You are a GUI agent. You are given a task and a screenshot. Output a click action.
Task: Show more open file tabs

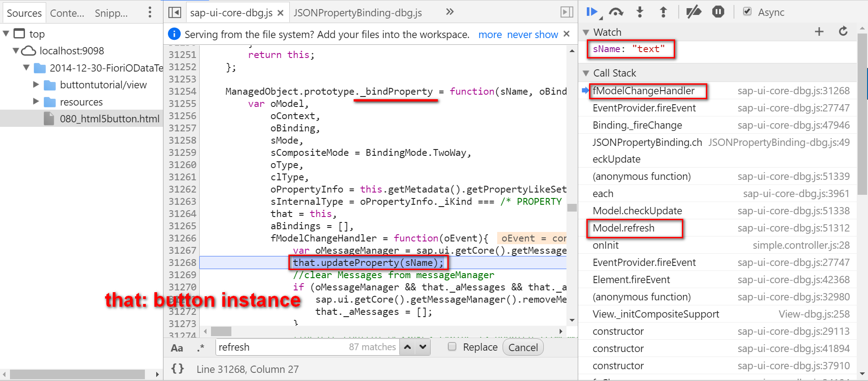coord(450,12)
